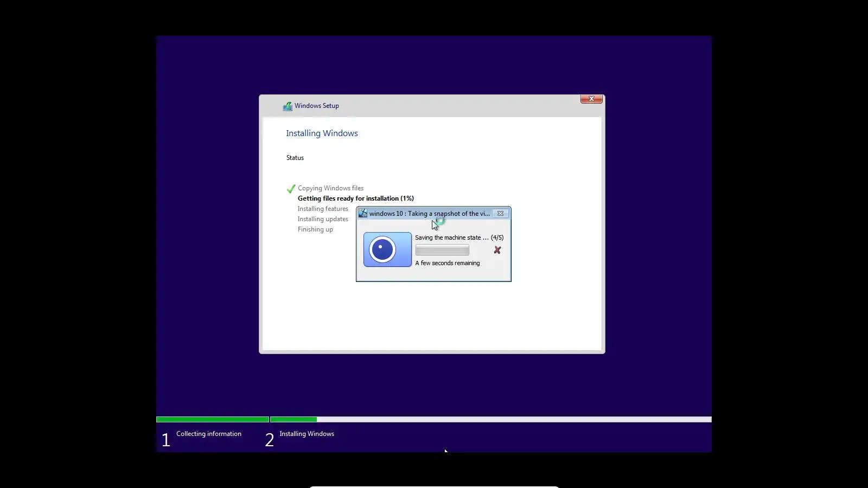Cancel the snapshot with the red X
Image resolution: width=868 pixels, height=488 pixels.
point(497,250)
